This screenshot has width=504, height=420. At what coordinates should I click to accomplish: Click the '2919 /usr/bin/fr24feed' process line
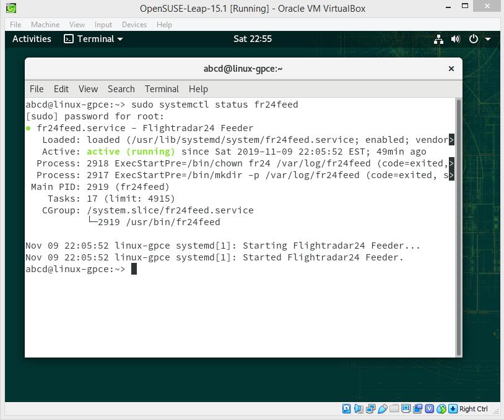159,222
